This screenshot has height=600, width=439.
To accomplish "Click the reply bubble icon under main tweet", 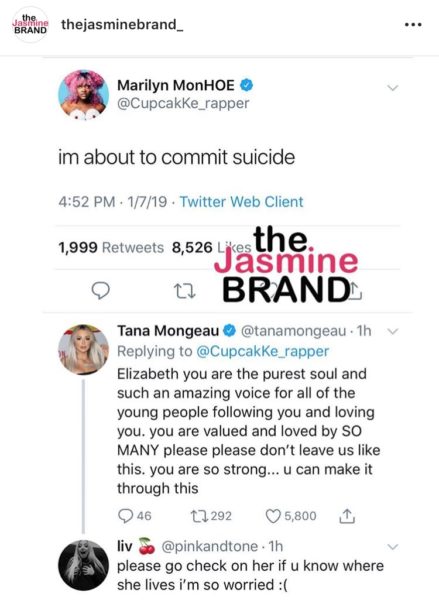I will [101, 291].
